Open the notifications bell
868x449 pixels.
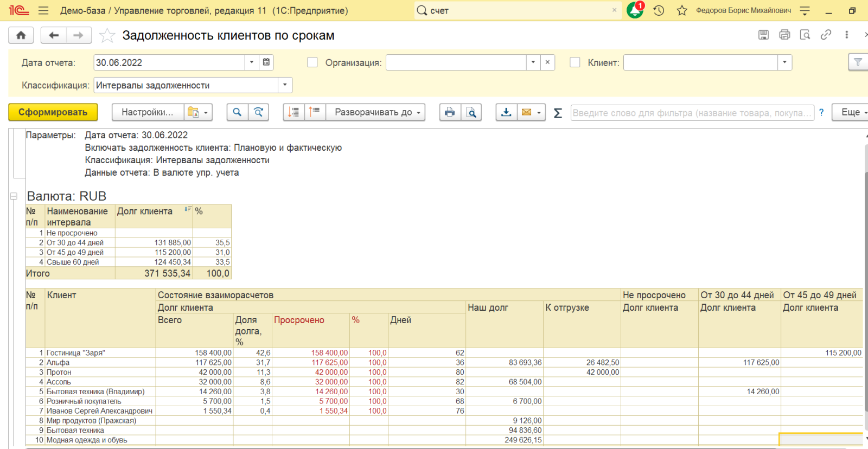coord(634,10)
